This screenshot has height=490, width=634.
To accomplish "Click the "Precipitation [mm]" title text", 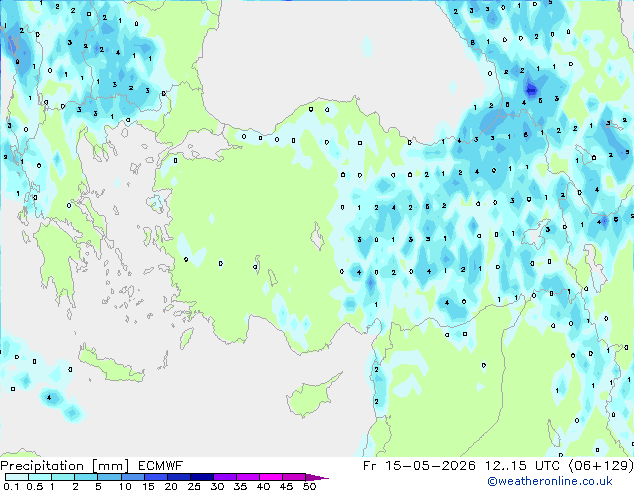I will click(x=65, y=466).
